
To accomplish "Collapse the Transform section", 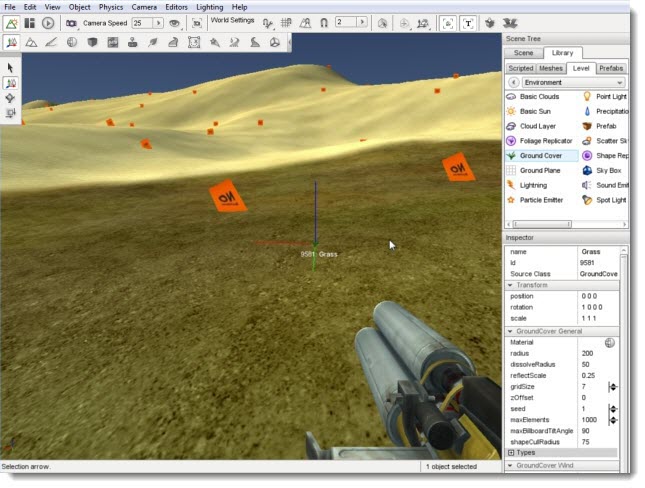I will pyautogui.click(x=562, y=285).
